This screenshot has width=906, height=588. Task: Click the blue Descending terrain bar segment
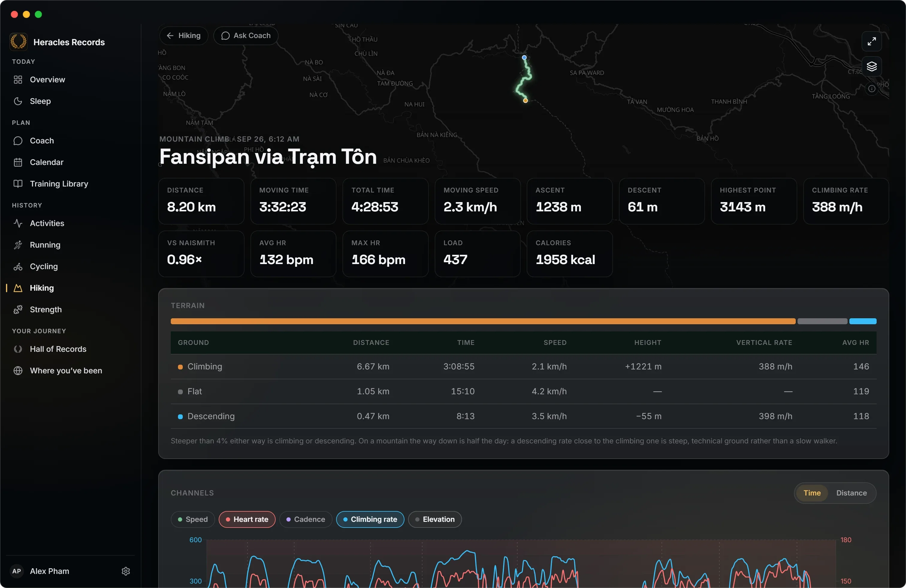[x=863, y=321]
